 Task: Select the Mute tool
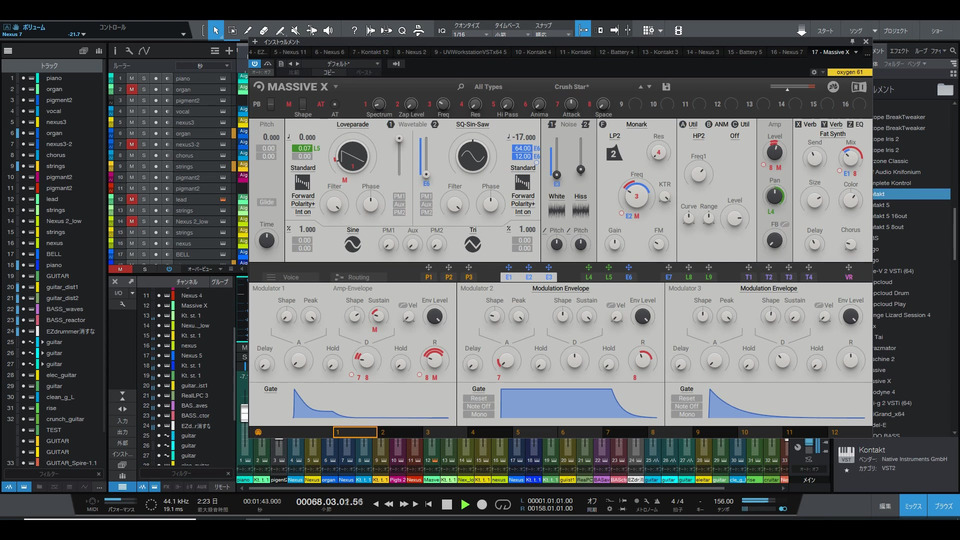pos(296,30)
